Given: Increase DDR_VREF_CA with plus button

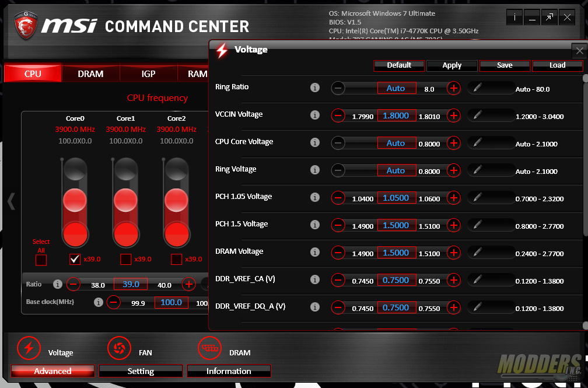Looking at the screenshot, I should coord(454,280).
